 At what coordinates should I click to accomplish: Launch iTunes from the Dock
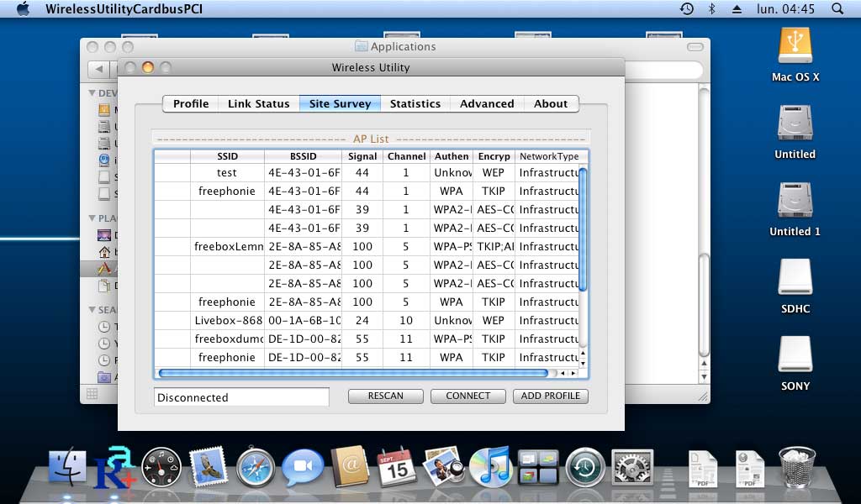(x=491, y=467)
